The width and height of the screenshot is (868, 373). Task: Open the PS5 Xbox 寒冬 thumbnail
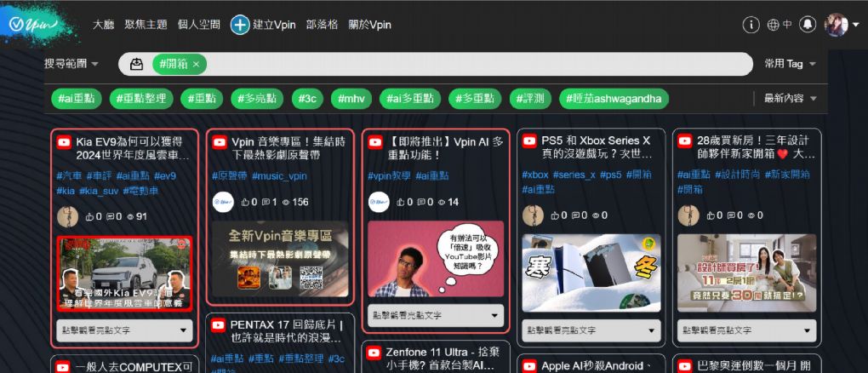pyautogui.click(x=591, y=273)
